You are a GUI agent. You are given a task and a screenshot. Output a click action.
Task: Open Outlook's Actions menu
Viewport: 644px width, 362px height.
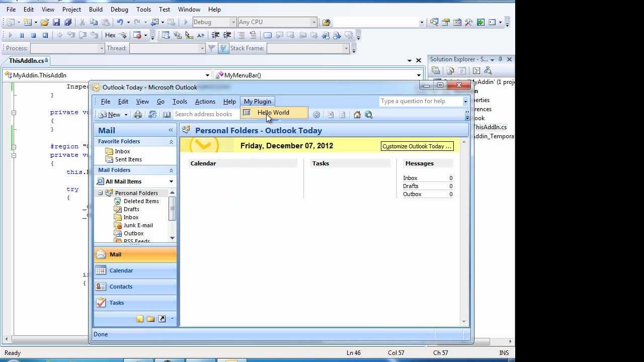pos(205,102)
